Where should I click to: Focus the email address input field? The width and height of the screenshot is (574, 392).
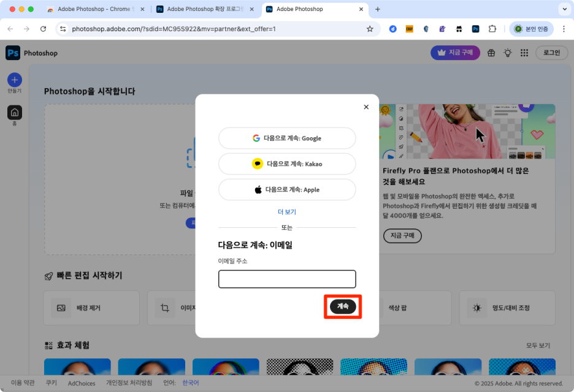tap(287, 279)
